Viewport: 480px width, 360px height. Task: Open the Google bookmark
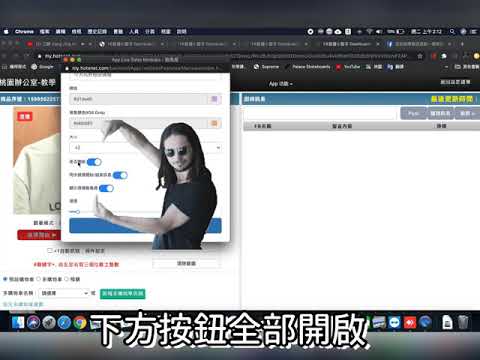click(x=42, y=67)
